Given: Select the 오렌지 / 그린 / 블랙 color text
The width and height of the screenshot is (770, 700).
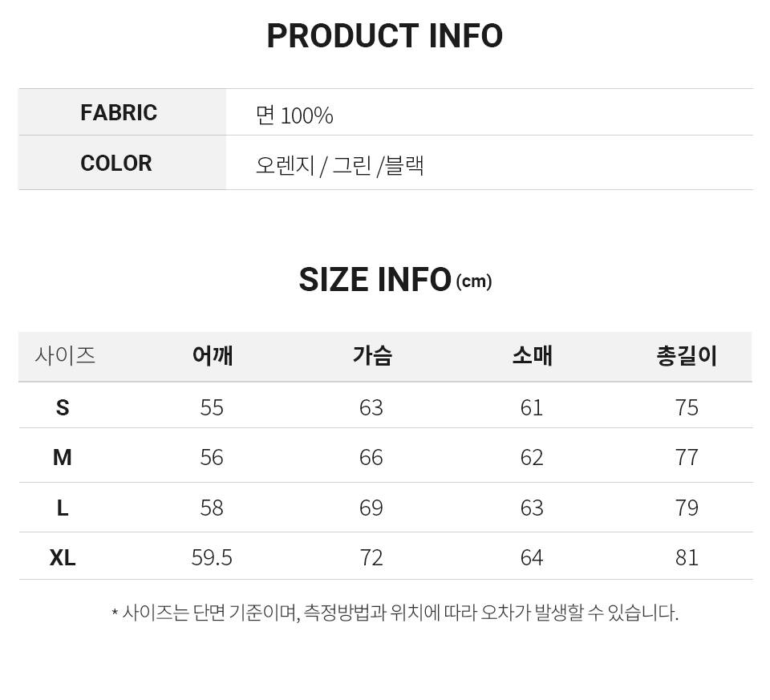Looking at the screenshot, I should pos(339,166).
